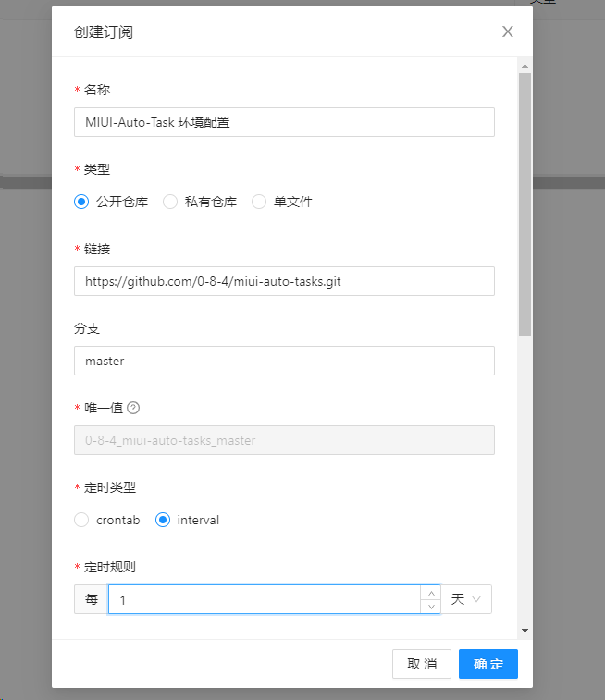The width and height of the screenshot is (605, 700).
Task: Click the scrollbar down arrow in the dialog
Action: [525, 631]
